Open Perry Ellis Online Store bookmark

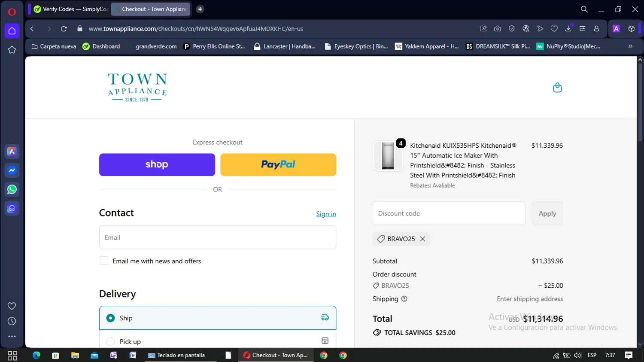click(x=214, y=46)
